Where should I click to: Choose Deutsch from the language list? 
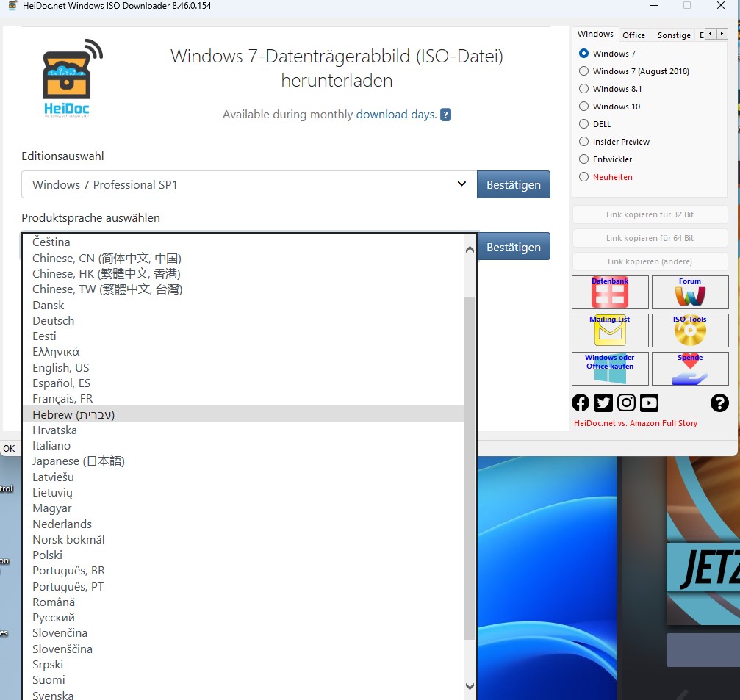[x=243, y=321]
